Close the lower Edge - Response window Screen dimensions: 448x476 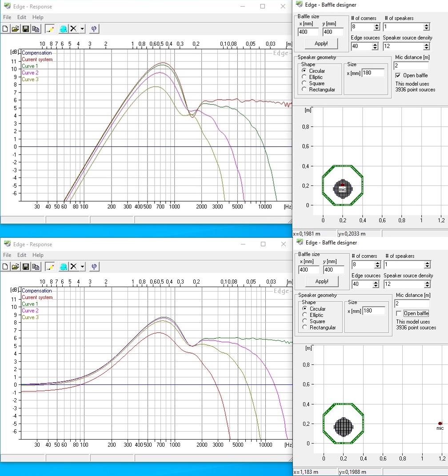(283, 244)
